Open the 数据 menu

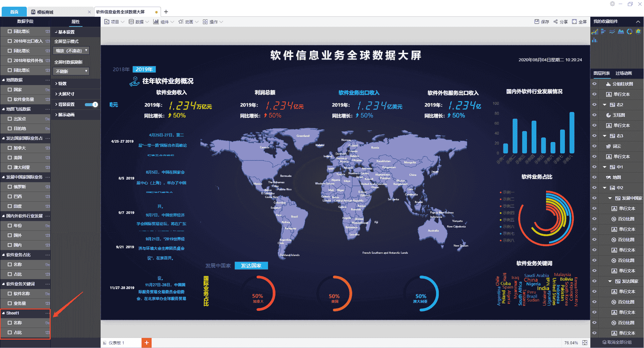click(139, 22)
